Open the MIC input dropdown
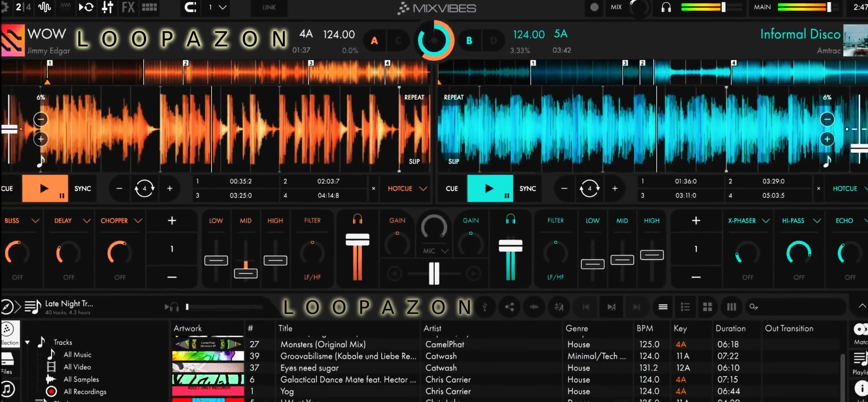 pos(435,251)
